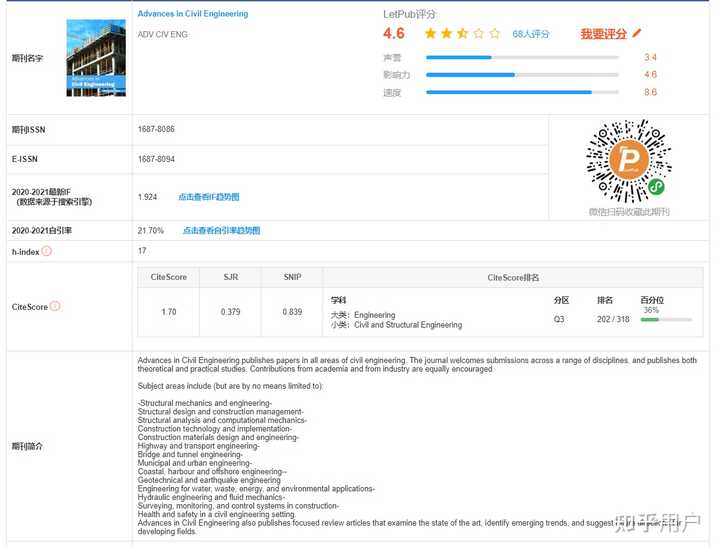Click the info icon next to h-index
Screen dimensions: 720x547
pyautogui.click(x=46, y=251)
